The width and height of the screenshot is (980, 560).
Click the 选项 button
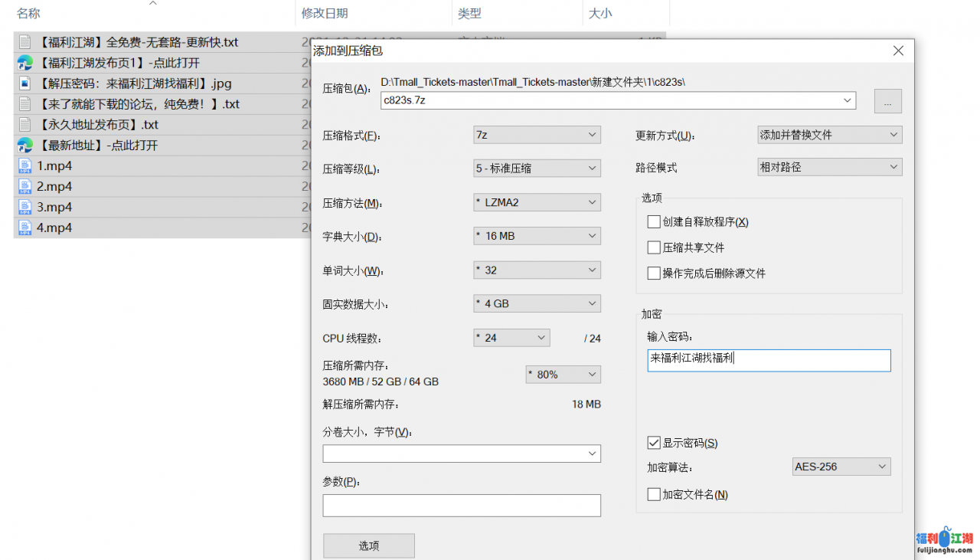[368, 545]
